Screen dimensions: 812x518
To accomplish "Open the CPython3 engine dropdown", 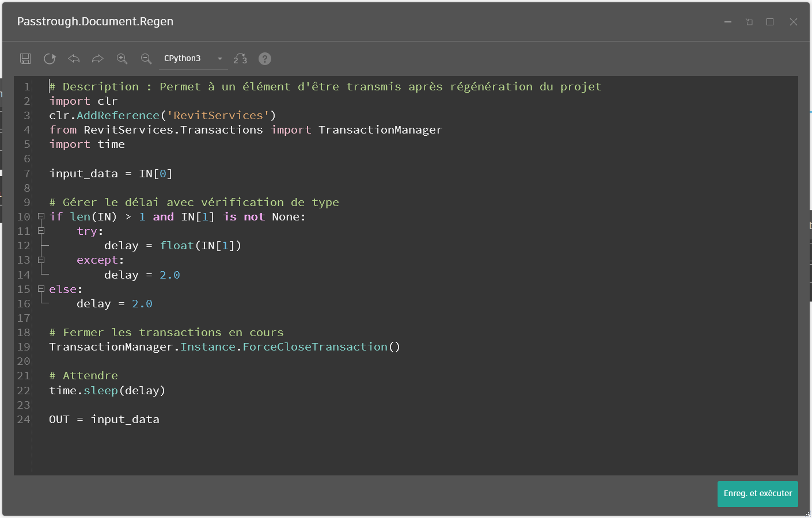I will click(193, 59).
